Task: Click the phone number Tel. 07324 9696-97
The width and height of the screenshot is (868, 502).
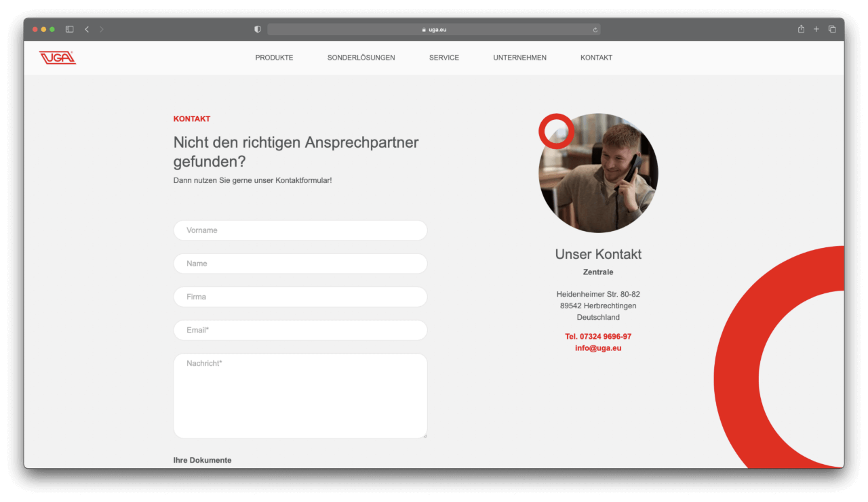Action: 598,337
